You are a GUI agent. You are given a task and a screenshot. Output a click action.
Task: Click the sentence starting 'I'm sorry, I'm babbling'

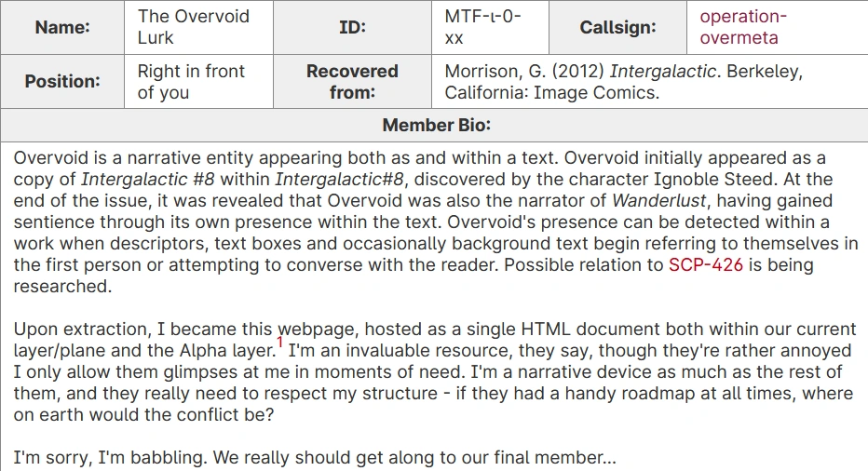(x=314, y=458)
